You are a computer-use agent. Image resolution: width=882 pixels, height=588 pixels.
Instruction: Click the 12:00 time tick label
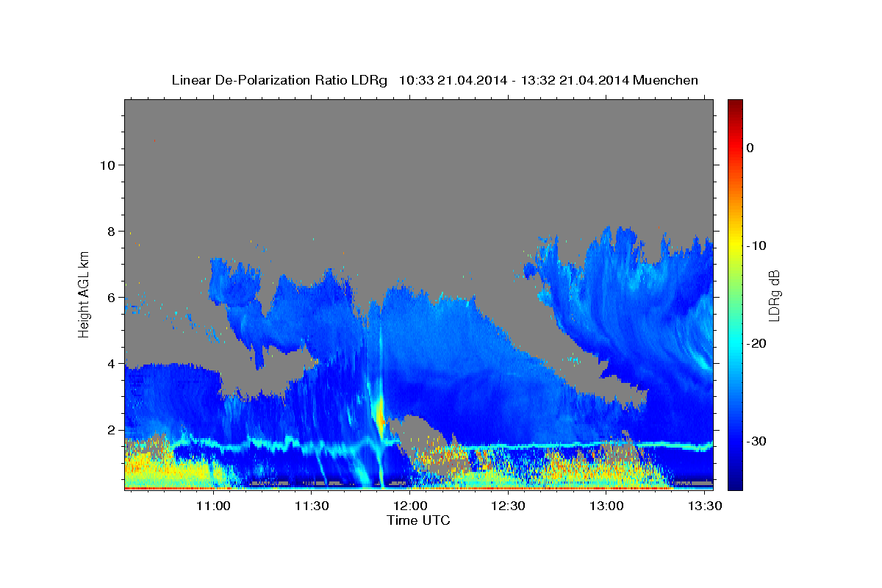(x=409, y=506)
